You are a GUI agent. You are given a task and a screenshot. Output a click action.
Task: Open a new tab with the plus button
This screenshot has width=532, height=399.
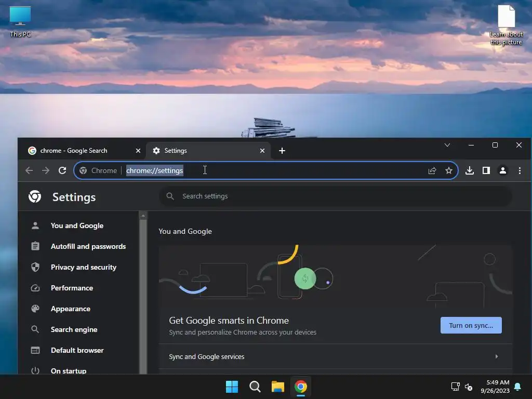[x=282, y=151]
